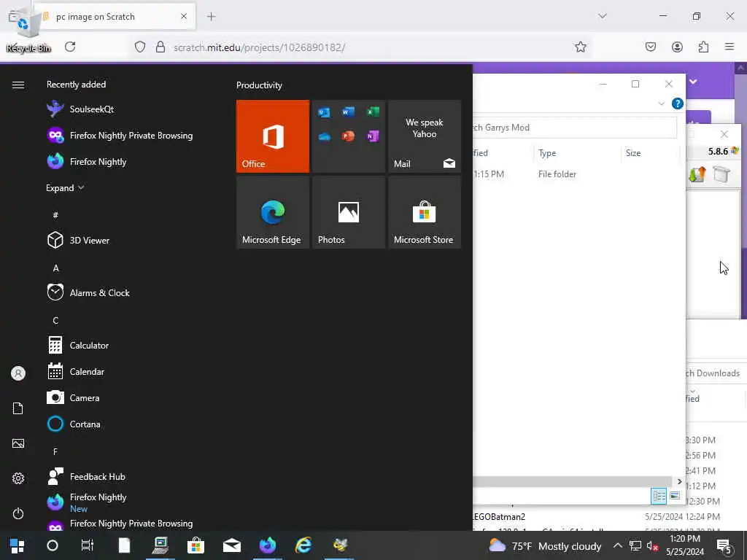Open Firefox extensions puzzle icon

tap(703, 47)
